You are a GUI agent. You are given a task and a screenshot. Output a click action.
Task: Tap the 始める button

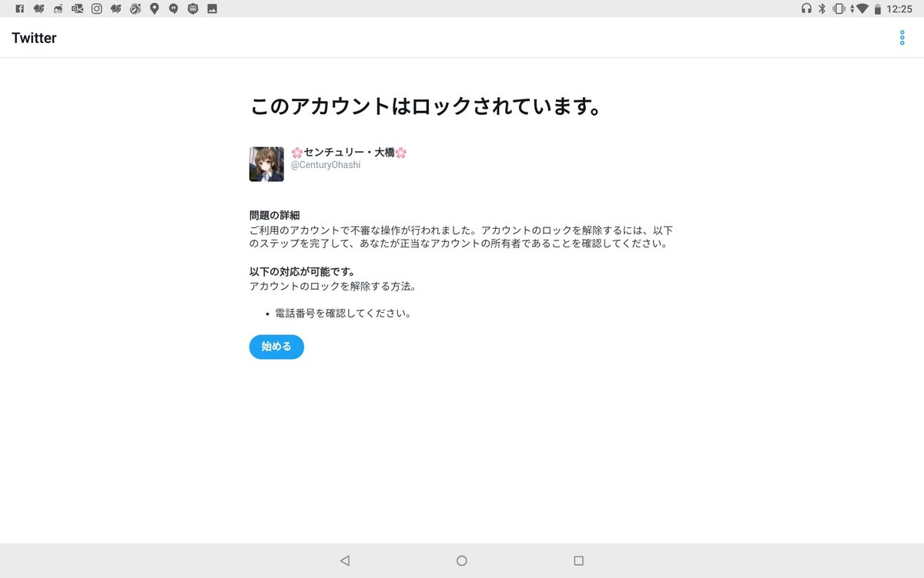(276, 347)
